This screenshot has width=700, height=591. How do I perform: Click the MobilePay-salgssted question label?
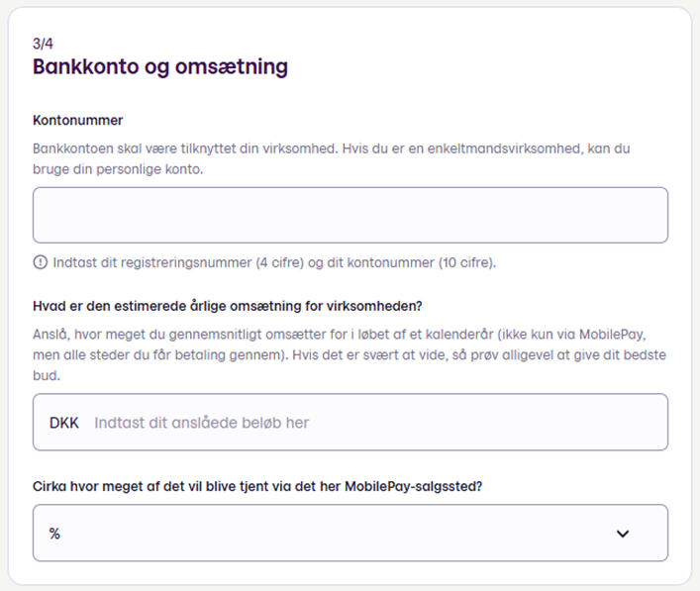(257, 486)
